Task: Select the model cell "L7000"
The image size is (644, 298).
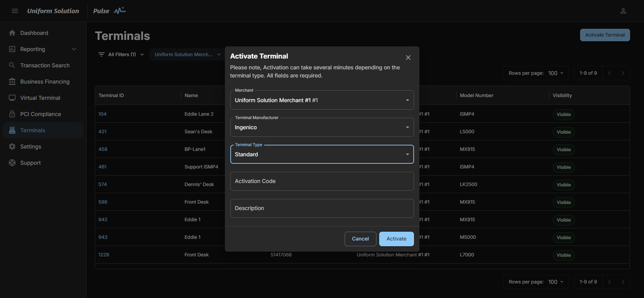Action: [x=467, y=255]
